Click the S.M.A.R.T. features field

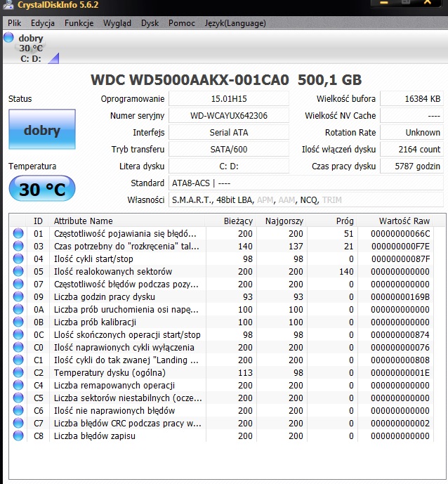click(x=306, y=200)
